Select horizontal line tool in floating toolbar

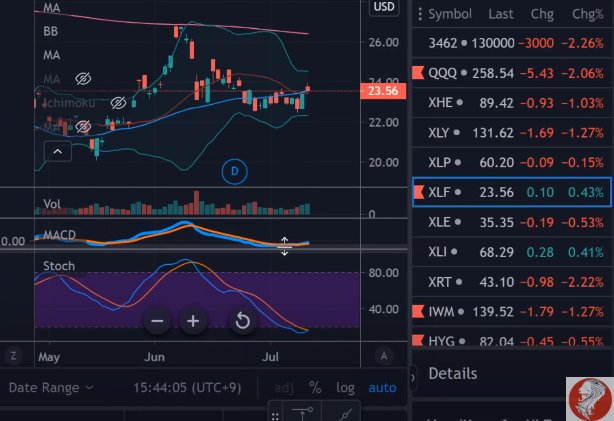302,414
